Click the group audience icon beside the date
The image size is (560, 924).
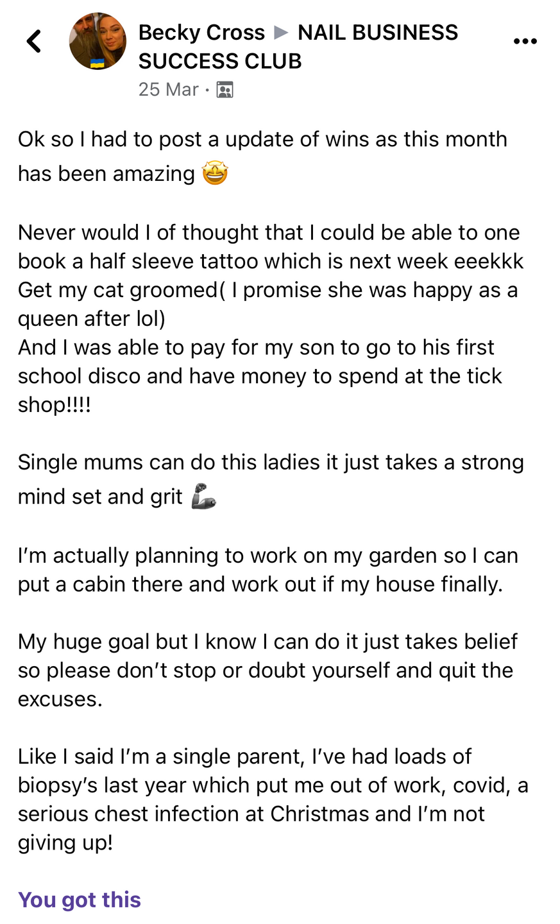coord(225,90)
